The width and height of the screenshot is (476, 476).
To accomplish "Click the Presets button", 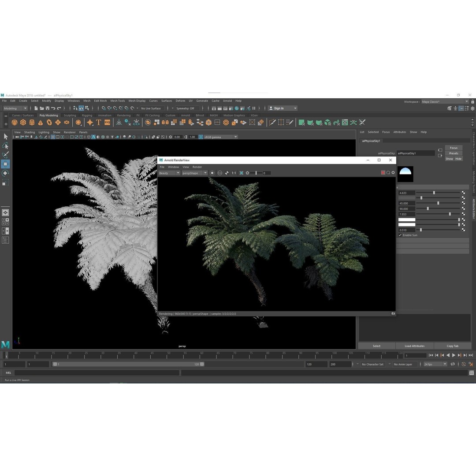I will 454,153.
